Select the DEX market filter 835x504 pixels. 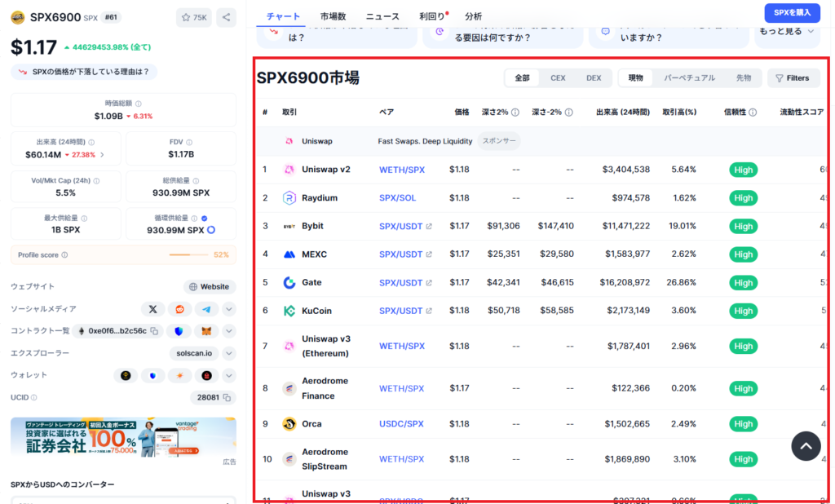pos(594,78)
